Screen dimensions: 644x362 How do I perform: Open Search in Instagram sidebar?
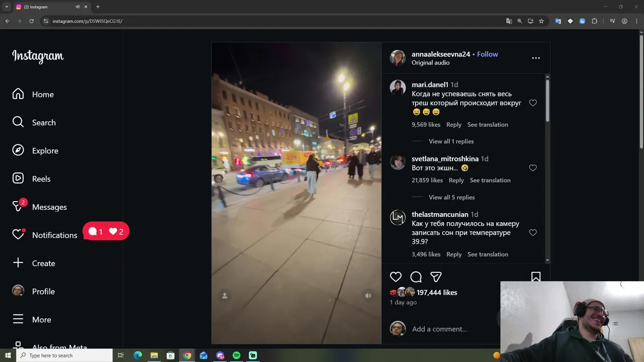tap(34, 123)
